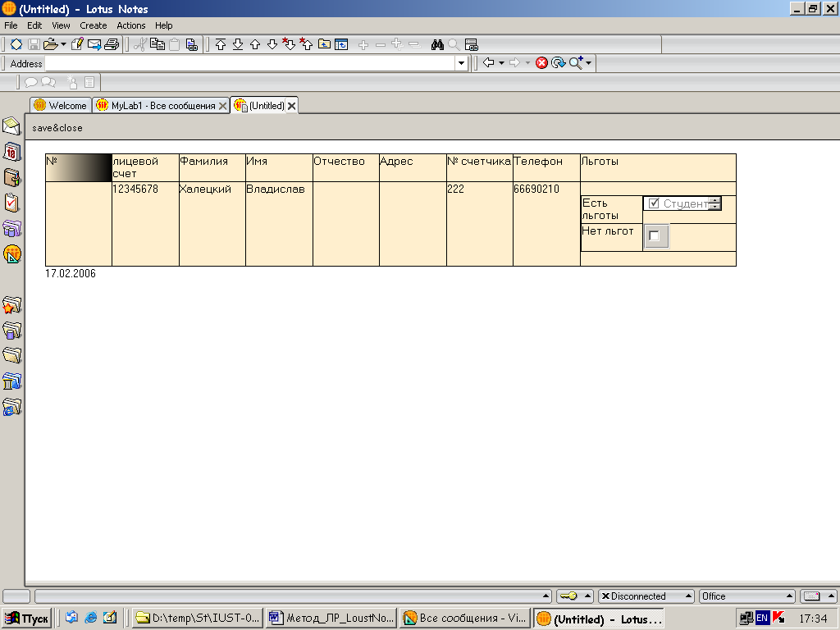Screen dimensions: 840x630
Task: Open the Office location dropdown in status bar
Action: point(746,596)
